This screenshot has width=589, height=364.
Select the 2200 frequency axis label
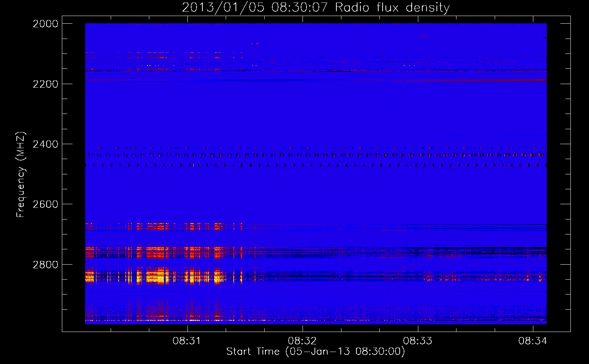pos(46,84)
